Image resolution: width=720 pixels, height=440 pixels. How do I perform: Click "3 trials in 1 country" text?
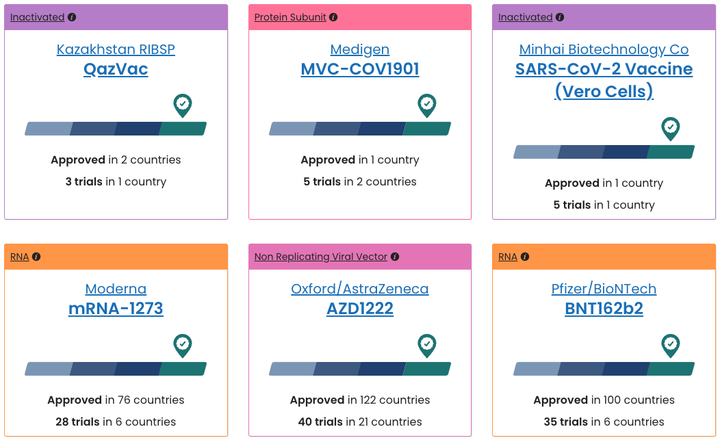tap(116, 182)
